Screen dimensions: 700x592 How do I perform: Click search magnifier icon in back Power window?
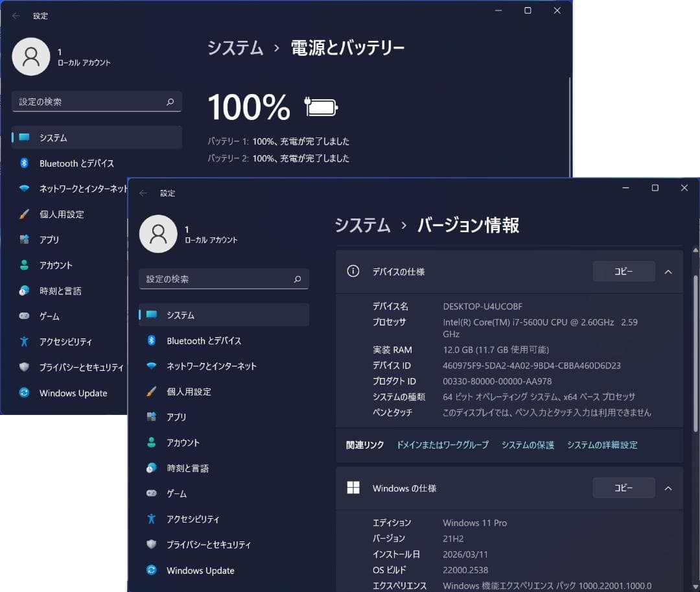pyautogui.click(x=170, y=102)
